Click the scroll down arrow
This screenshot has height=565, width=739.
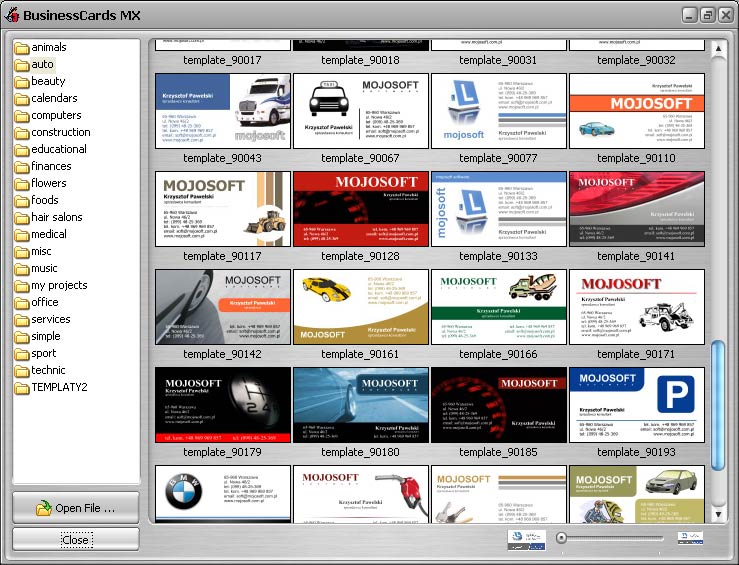click(718, 514)
